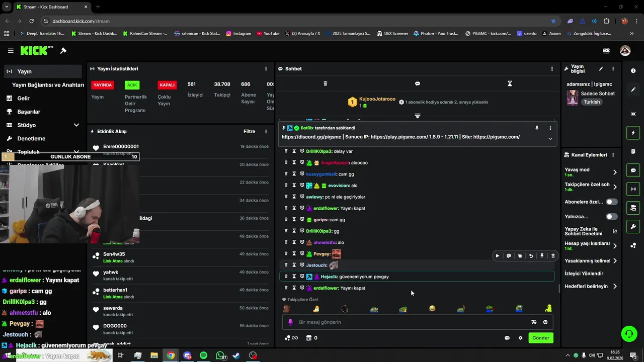Click the chat bubble icon beside settings gear

click(507, 338)
